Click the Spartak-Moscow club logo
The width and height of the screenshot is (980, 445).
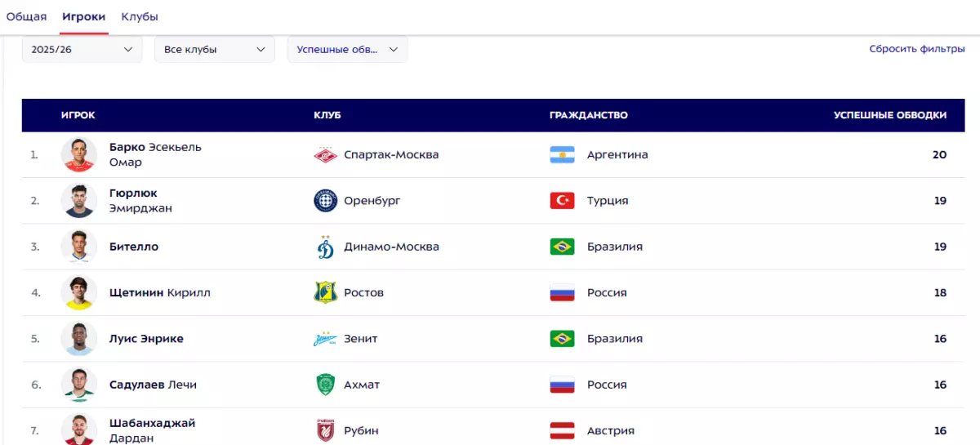click(x=325, y=154)
